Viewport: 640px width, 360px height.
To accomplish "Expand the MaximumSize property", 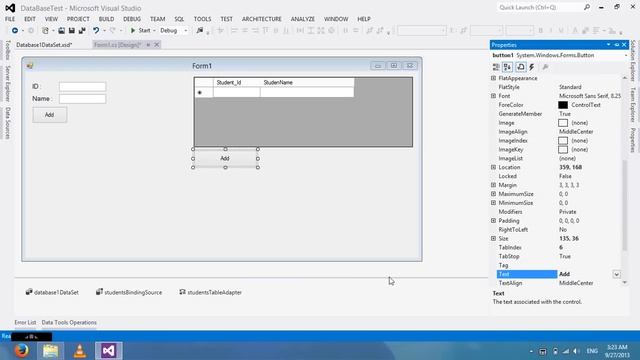I will pyautogui.click(x=493, y=194).
